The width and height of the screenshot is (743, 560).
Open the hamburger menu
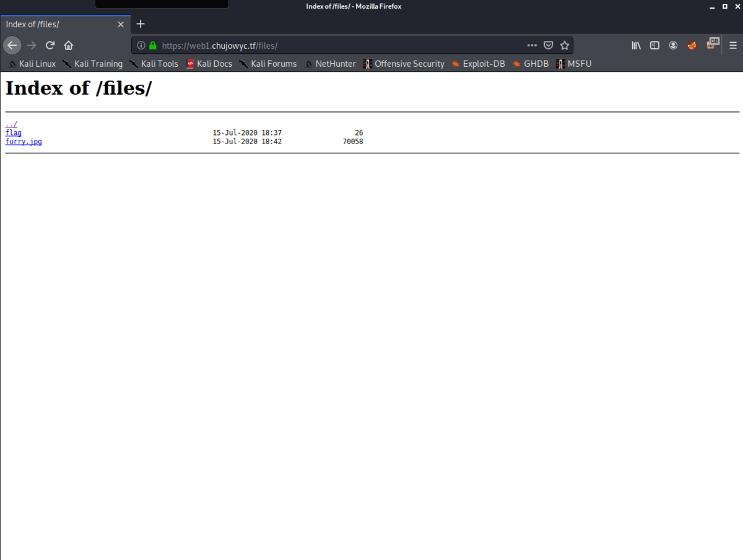point(732,45)
